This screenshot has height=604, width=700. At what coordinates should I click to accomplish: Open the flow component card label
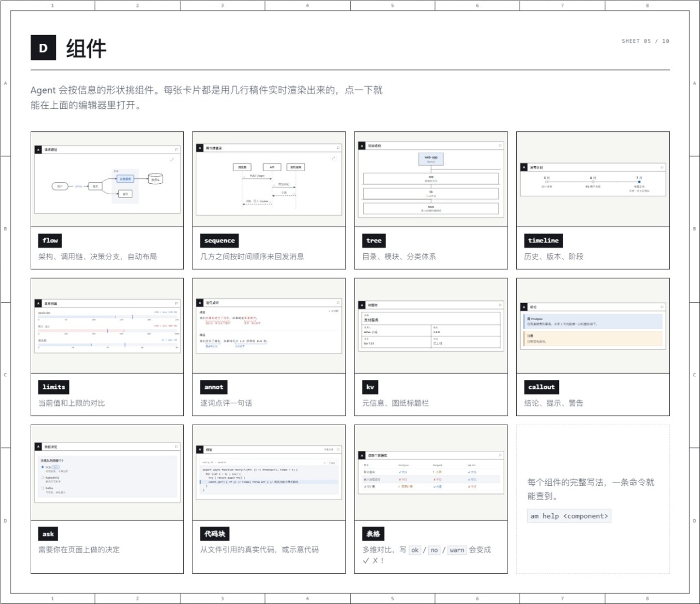50,241
